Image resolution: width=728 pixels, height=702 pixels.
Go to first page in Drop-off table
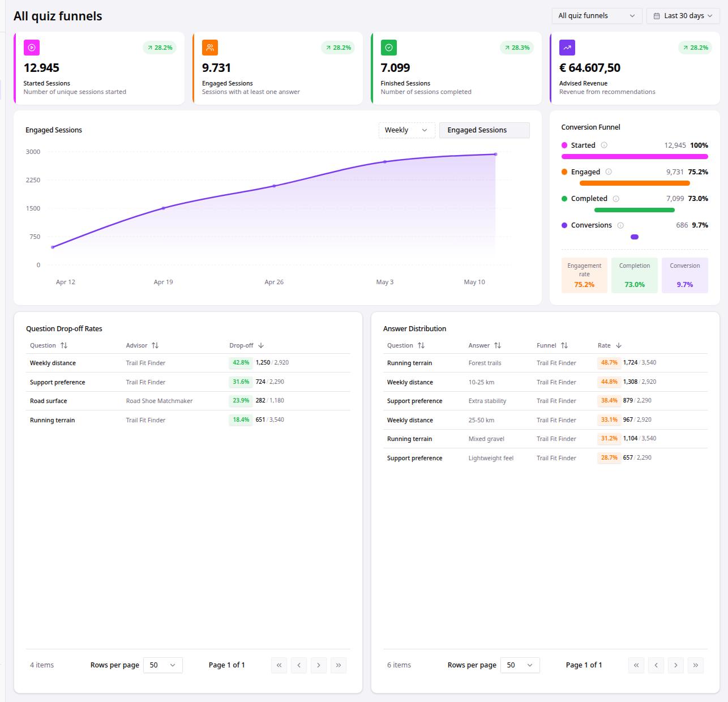coord(279,665)
